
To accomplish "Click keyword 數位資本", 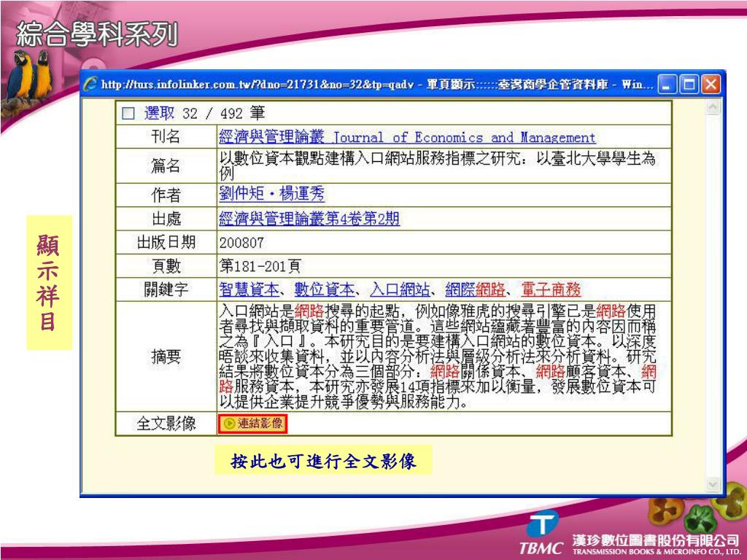I will coord(325,289).
